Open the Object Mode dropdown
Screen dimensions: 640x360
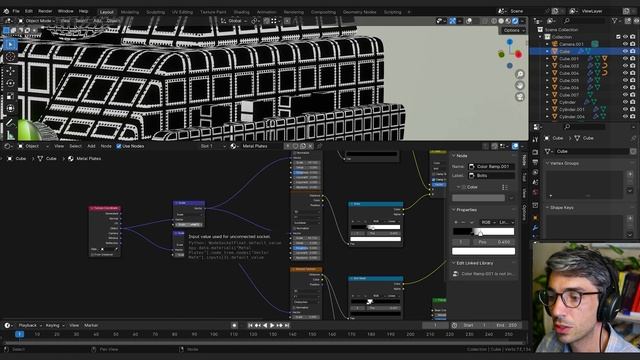tap(37, 20)
